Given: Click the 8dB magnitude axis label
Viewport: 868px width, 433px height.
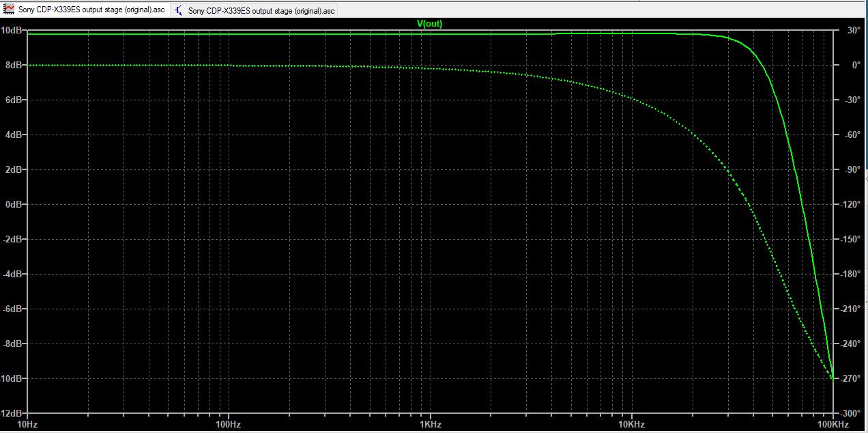Looking at the screenshot, I should tap(13, 65).
